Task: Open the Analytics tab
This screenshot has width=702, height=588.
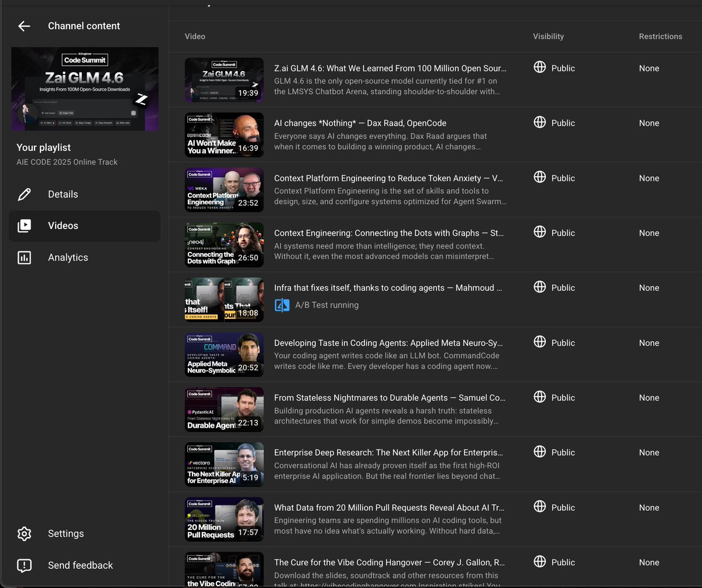Action: point(69,257)
